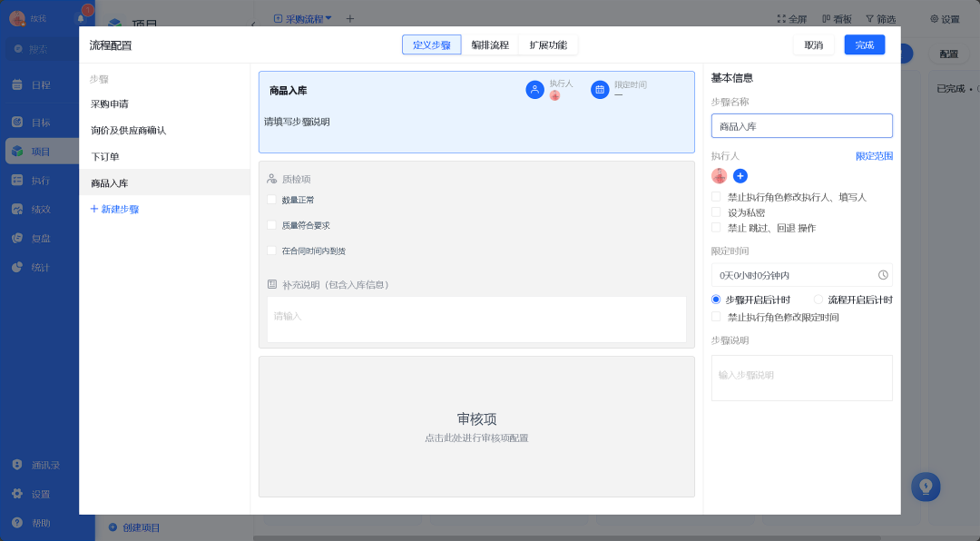Check the 数量正常 quality checkbox
Viewport: 980px width, 541px height.
(x=271, y=199)
